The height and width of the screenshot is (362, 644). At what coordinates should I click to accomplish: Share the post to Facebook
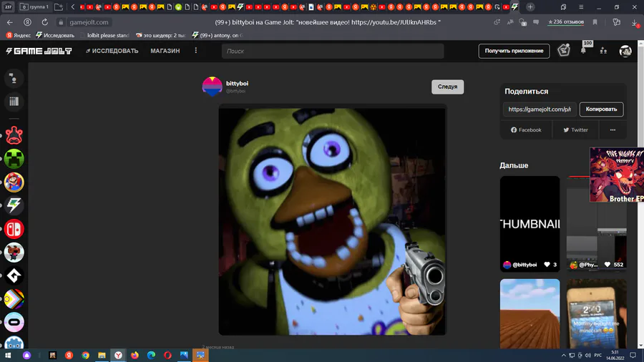click(x=526, y=129)
